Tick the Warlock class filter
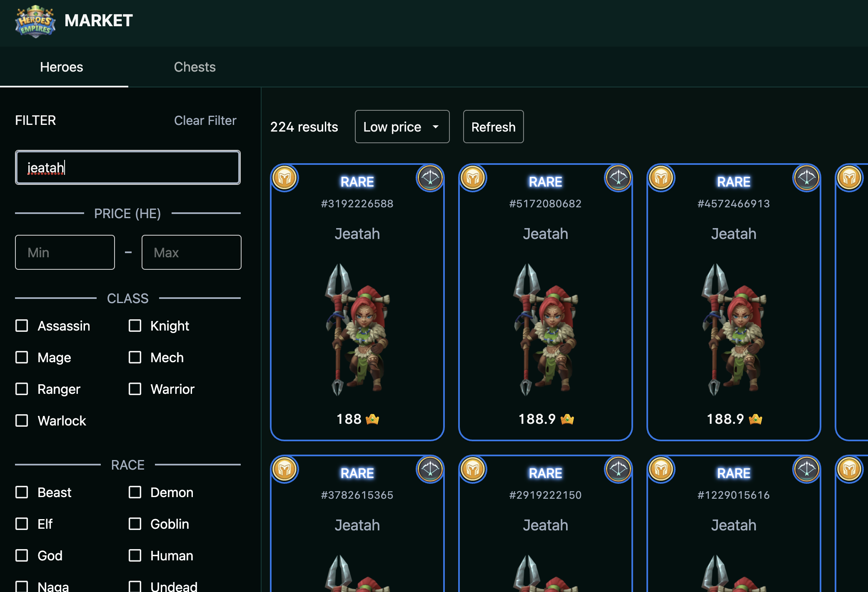 click(x=22, y=420)
